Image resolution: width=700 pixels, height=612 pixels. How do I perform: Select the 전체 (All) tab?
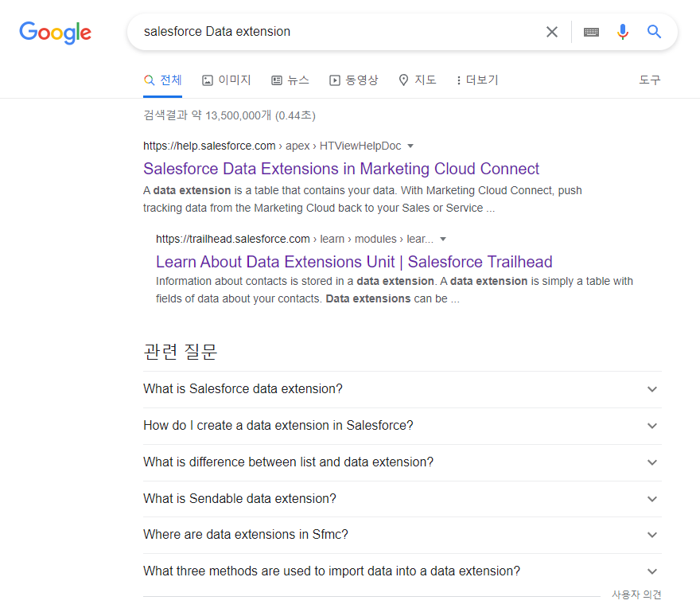coord(162,80)
